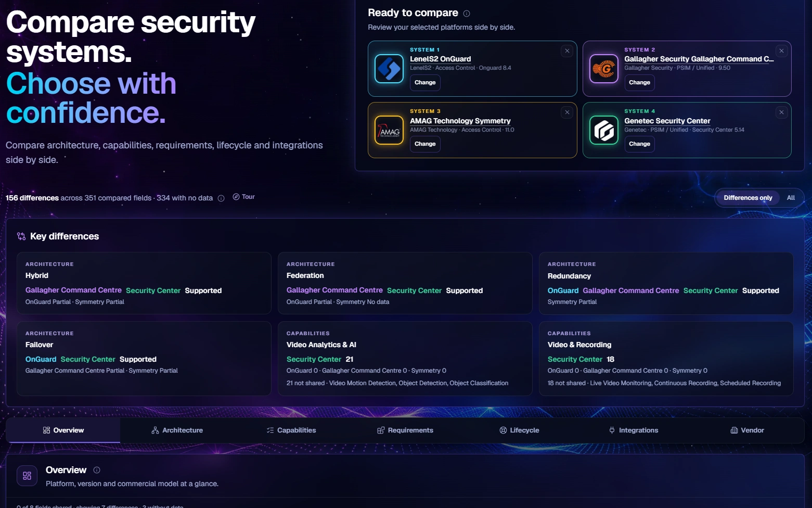
Task: Change the System 3 AMAG Symmetry selection
Action: (425, 144)
